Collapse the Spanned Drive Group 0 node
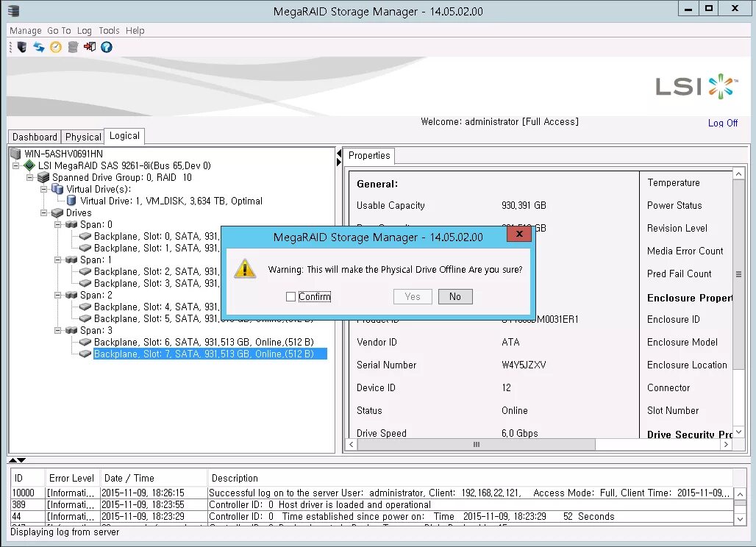The width and height of the screenshot is (756, 547). [x=30, y=177]
